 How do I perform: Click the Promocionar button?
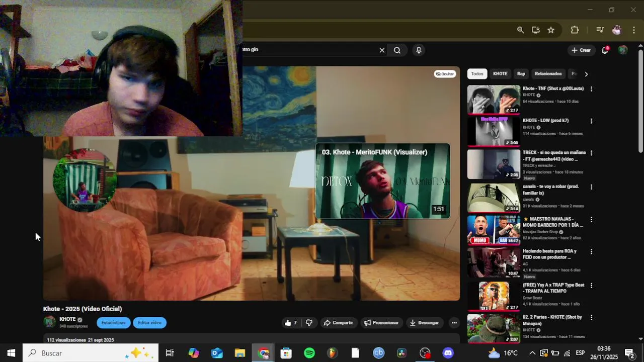tap(381, 323)
